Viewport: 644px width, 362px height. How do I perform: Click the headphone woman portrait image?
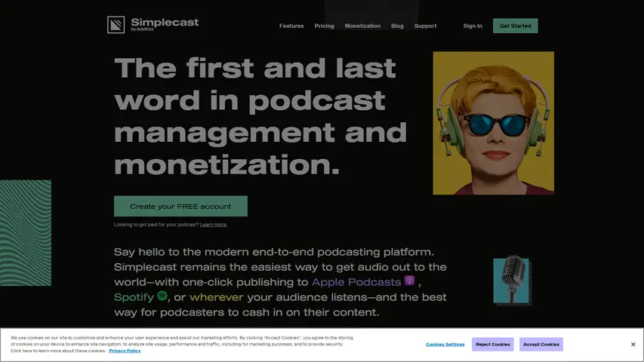(x=493, y=123)
